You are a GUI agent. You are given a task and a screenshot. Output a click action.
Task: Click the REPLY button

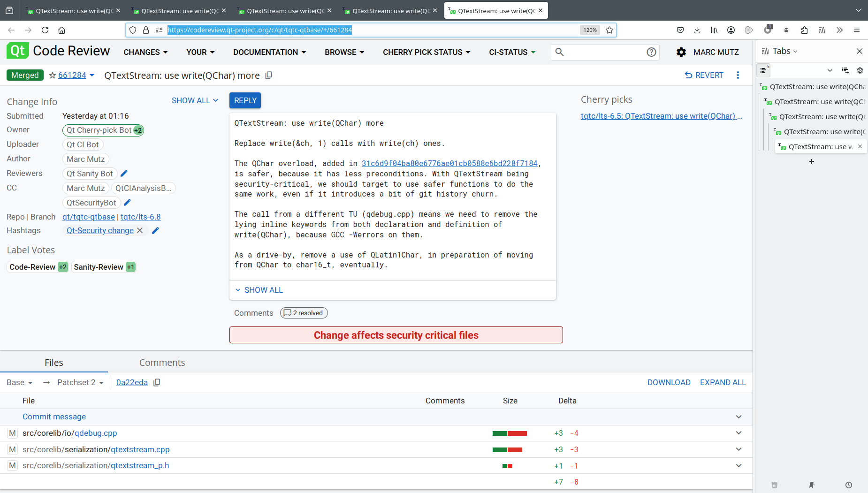[245, 100]
